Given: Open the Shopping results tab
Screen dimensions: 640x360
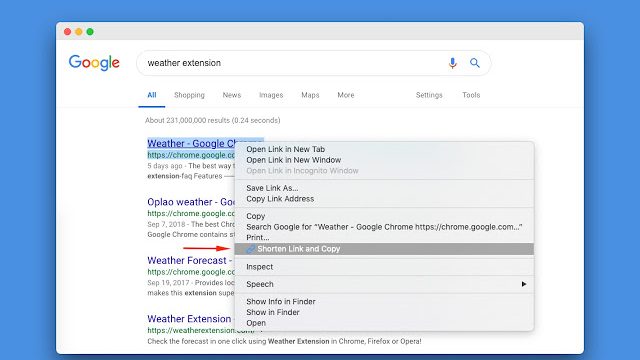Looking at the screenshot, I should (x=189, y=95).
